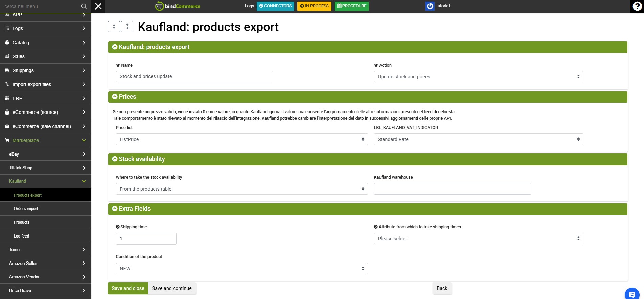This screenshot has width=644, height=299.
Task: Click the Logs menu icon
Action: tap(7, 28)
